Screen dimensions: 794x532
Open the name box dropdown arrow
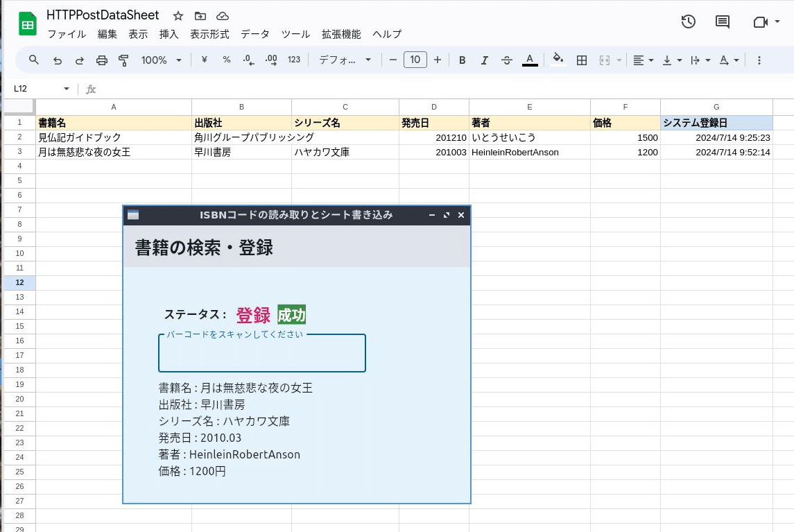[67, 89]
